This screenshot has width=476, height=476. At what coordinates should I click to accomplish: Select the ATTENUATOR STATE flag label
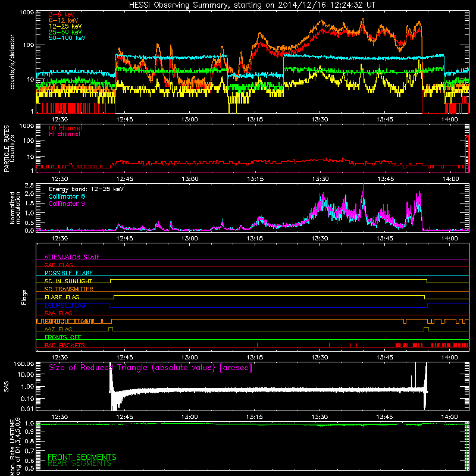72,257
